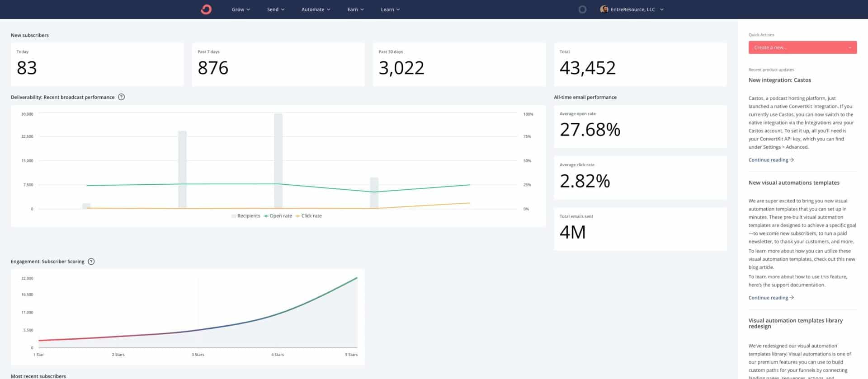Viewport: 868px width, 379px height.
Task: Click the Total subscribers 43,452 card
Action: pyautogui.click(x=640, y=64)
